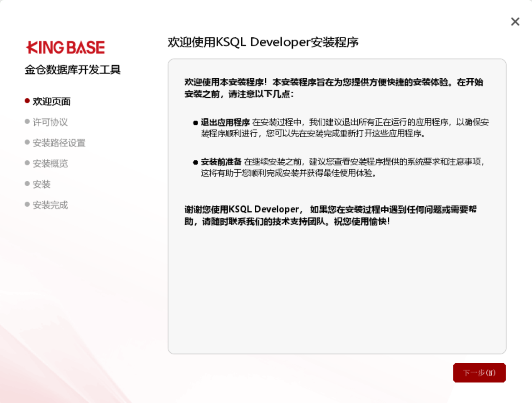Click the gray dot beside 许可协议
532x403 pixels.
[27, 122]
